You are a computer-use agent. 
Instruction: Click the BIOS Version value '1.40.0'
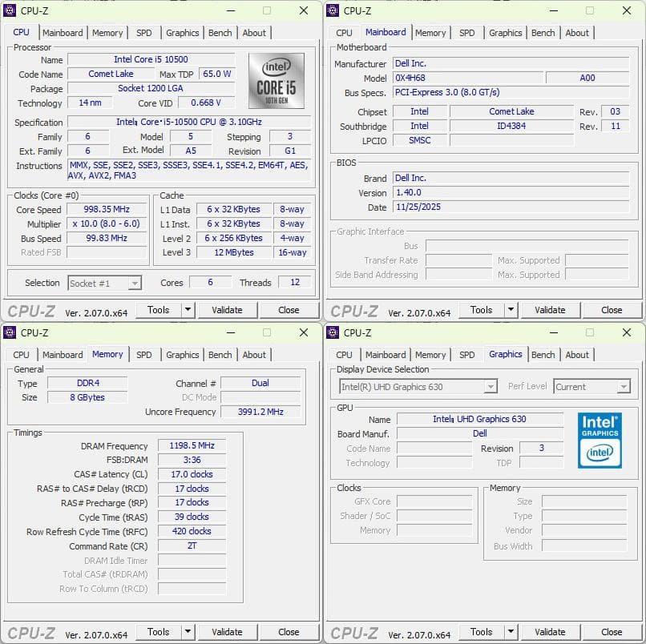(511, 193)
